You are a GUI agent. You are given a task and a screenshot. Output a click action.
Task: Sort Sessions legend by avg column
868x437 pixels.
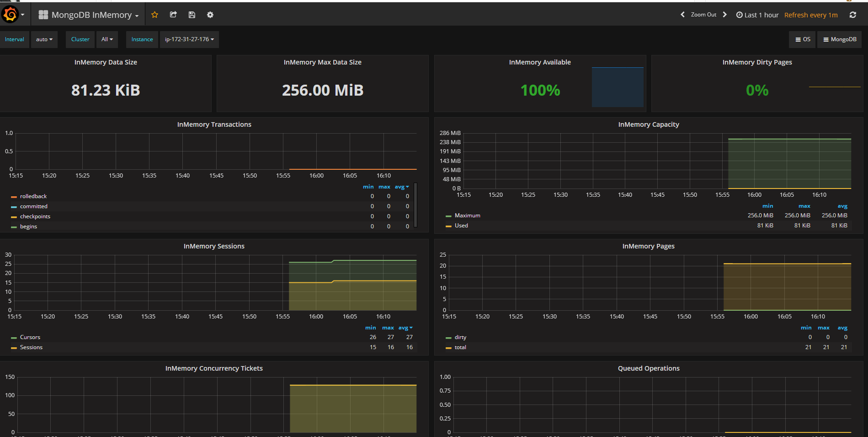click(405, 328)
